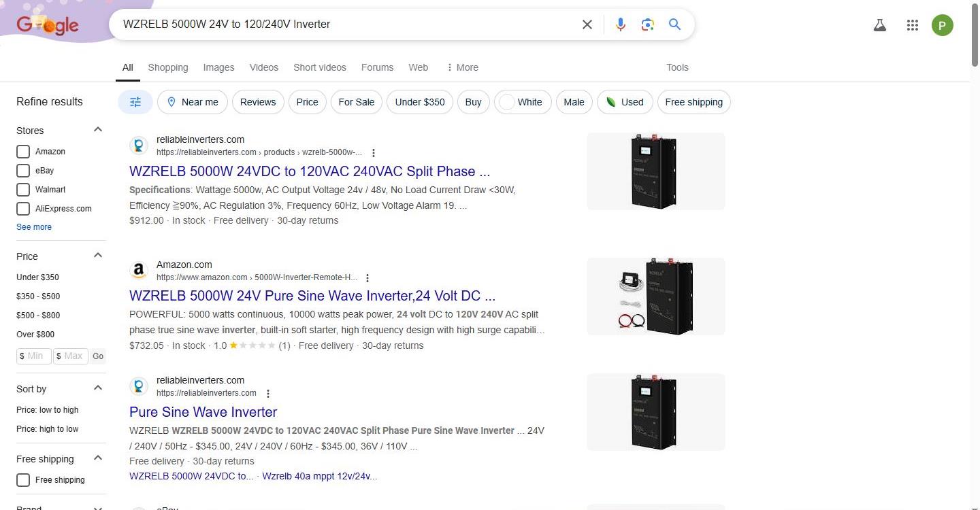Image resolution: width=980 pixels, height=510 pixels.
Task: Open Search Labs flask icon
Action: pos(879,25)
